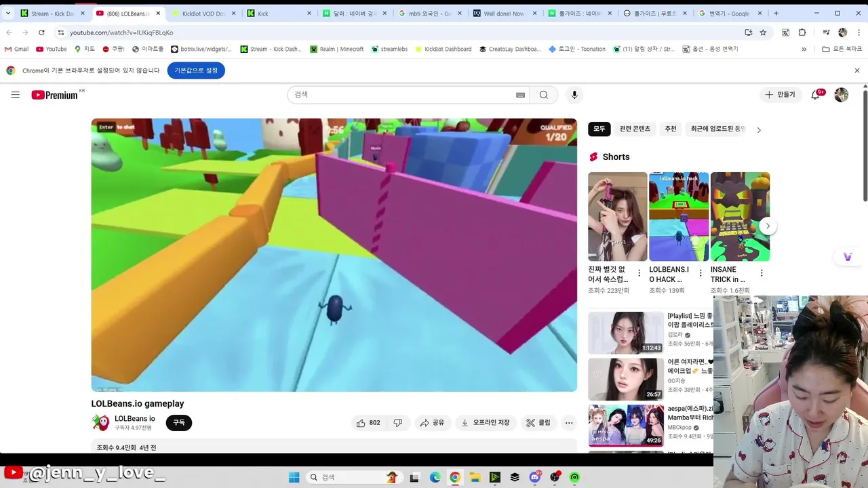Open Chrome extensions puzzle icon
The width and height of the screenshot is (868, 488).
pos(802,33)
